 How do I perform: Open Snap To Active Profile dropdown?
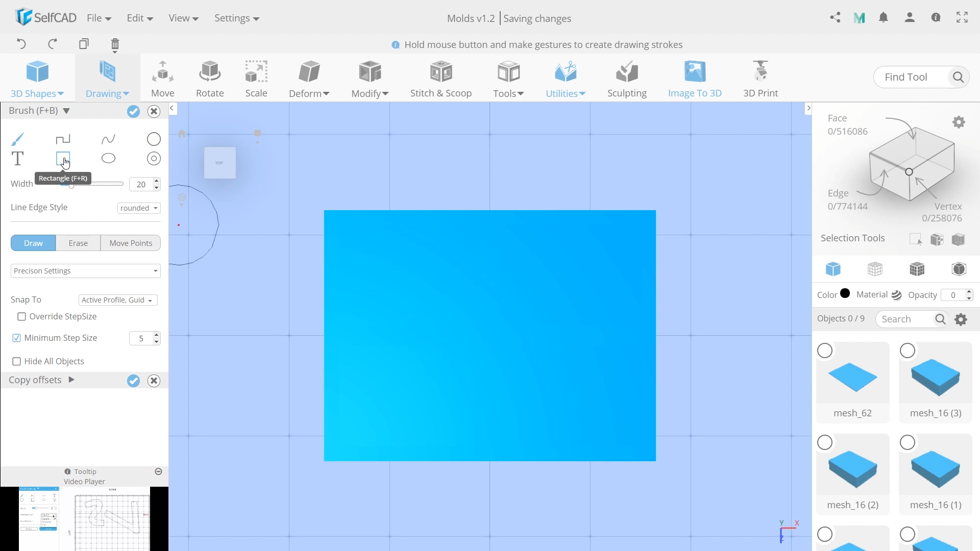click(118, 300)
